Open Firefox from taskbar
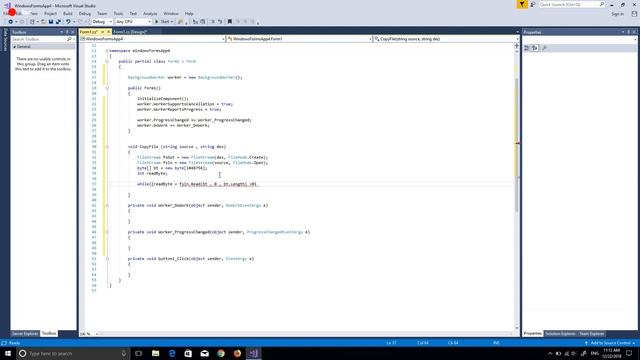Image resolution: width=640 pixels, height=360 pixels. 237,353
